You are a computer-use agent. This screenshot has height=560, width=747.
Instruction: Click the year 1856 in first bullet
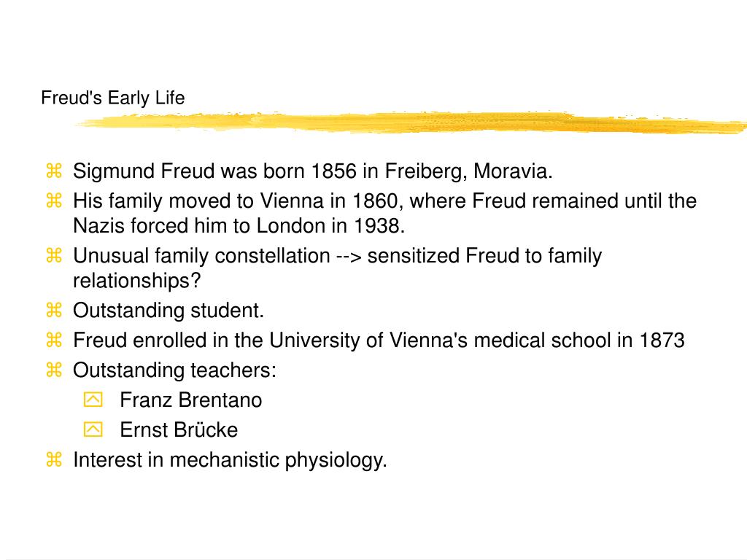click(x=333, y=171)
